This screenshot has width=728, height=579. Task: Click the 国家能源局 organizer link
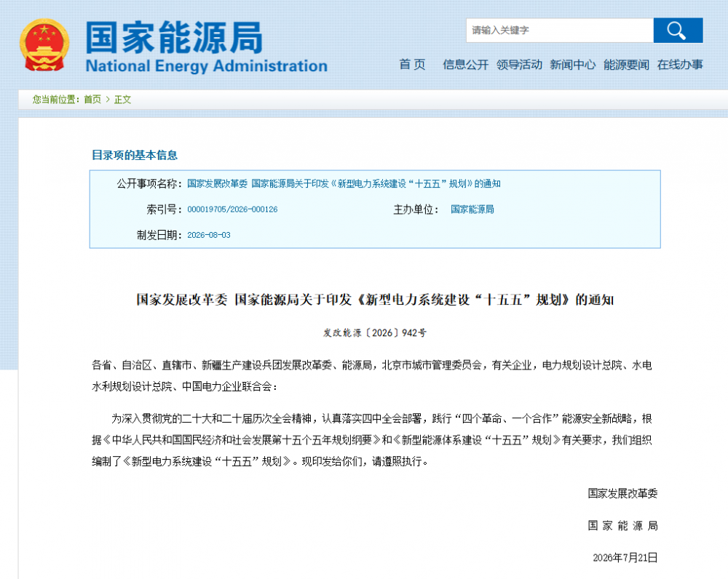472,209
